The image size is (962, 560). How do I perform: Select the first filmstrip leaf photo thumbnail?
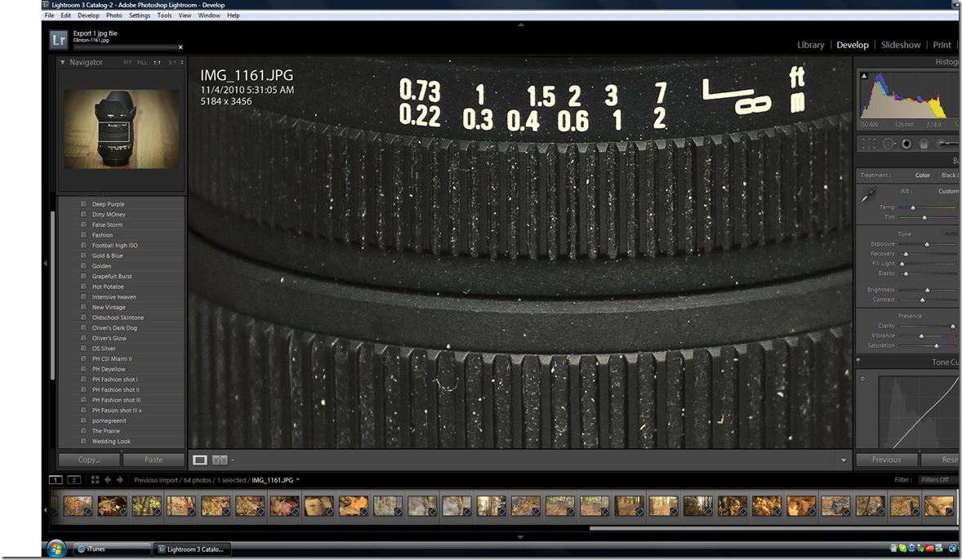coord(78,505)
